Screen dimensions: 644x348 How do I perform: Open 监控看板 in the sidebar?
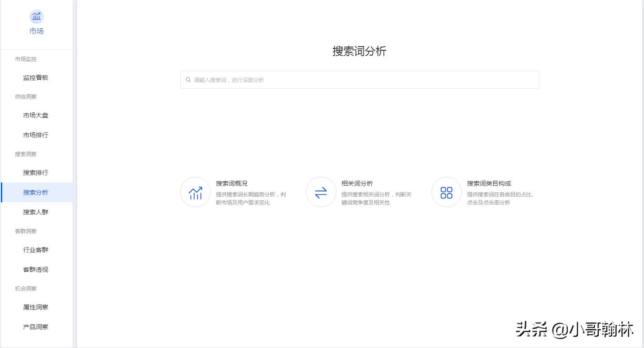click(35, 78)
